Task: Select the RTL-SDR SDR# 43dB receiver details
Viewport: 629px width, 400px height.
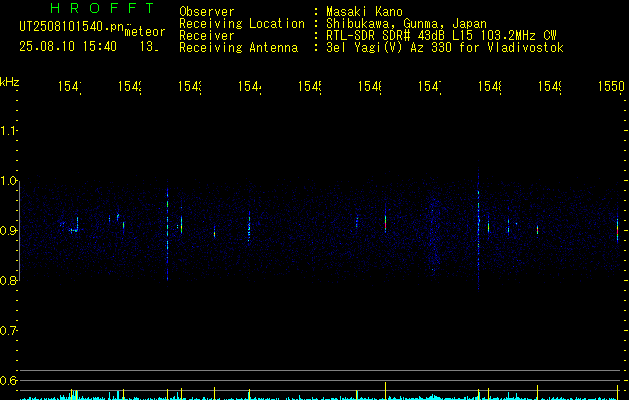Action: tap(441, 36)
